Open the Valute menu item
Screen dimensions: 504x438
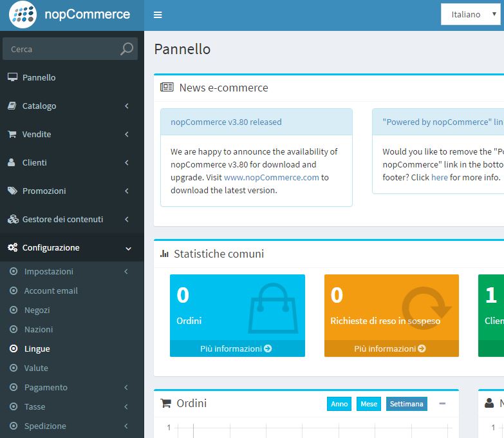pos(36,368)
